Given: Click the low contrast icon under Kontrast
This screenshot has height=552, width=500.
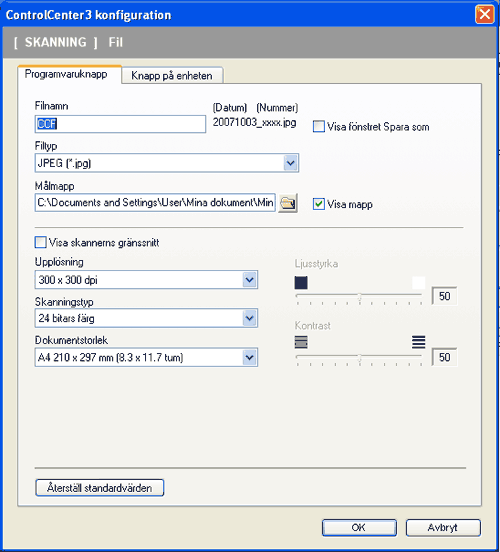Looking at the screenshot, I should [x=301, y=342].
